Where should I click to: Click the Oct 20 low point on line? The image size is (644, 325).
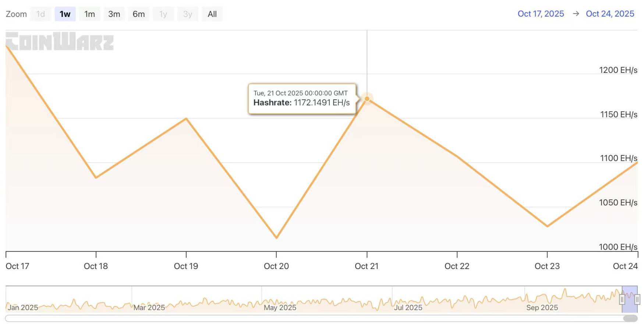pos(276,238)
